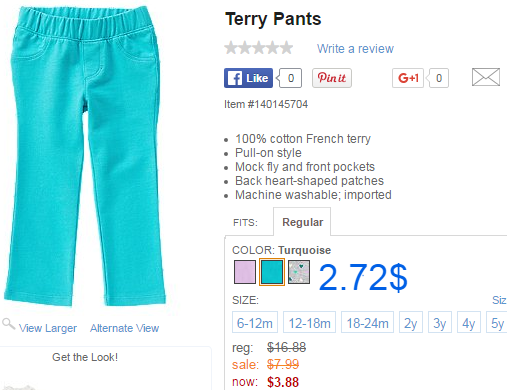The width and height of the screenshot is (507, 390).
Task: Choose the turquoise color swatch
Action: pos(272,272)
